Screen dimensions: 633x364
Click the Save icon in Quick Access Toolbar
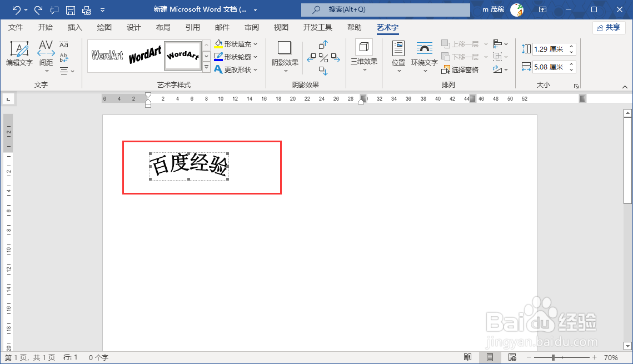click(x=69, y=9)
